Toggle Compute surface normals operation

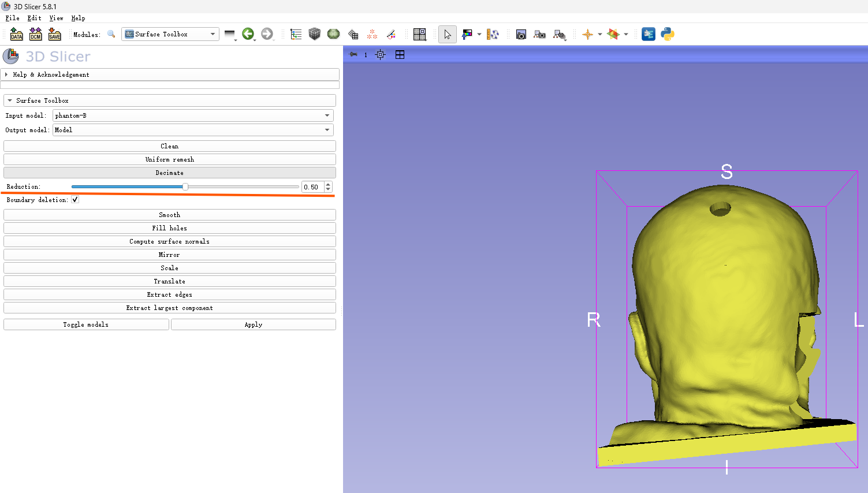point(170,241)
